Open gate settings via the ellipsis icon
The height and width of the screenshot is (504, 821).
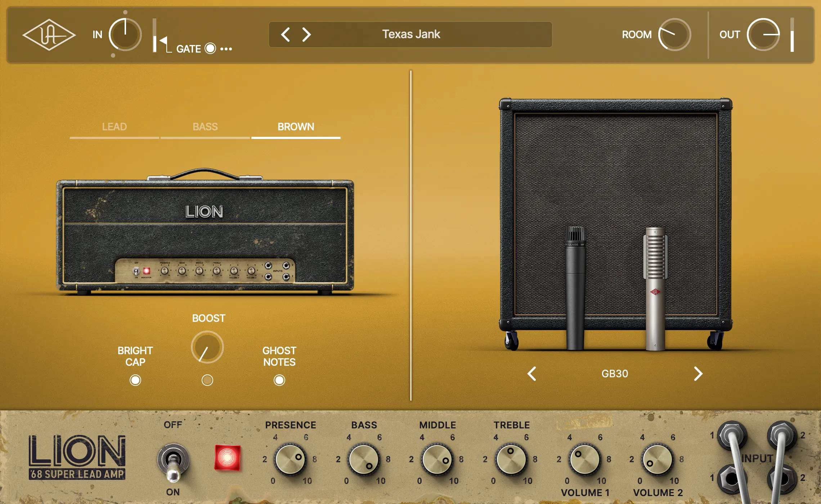coord(226,49)
